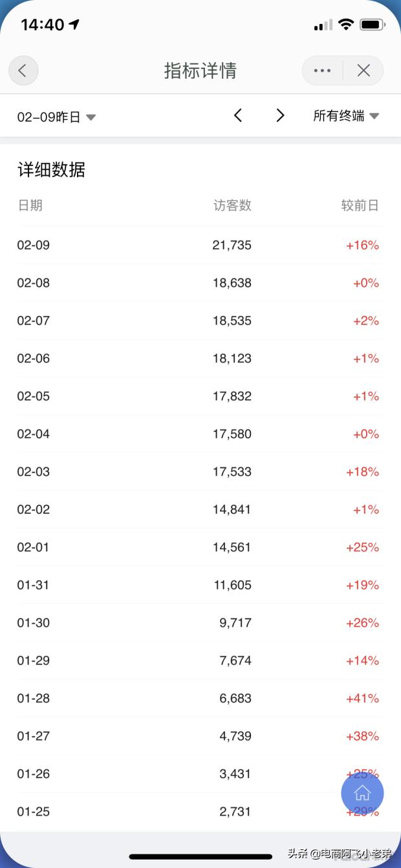
Task: Tap the battery icon in status bar
Action: point(373,25)
